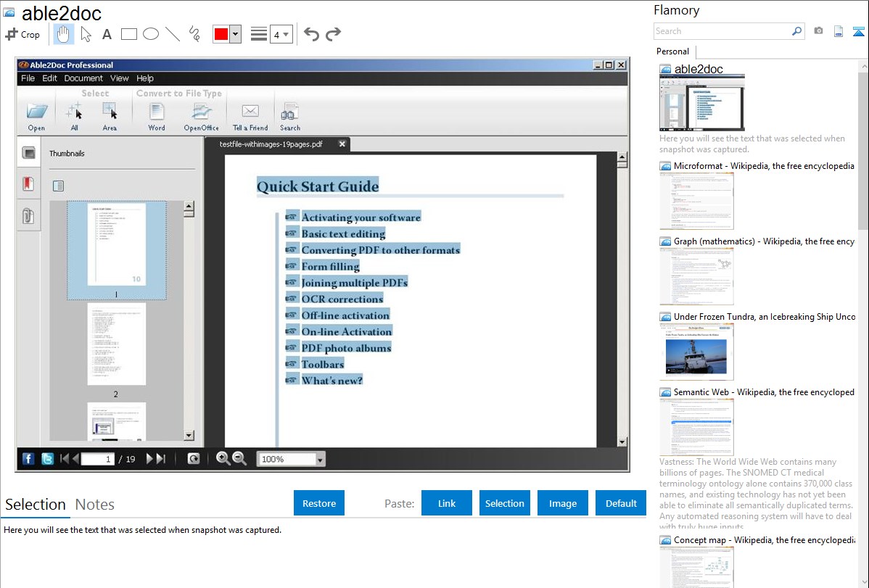The image size is (869, 588).
Task: Open the View menu in Able2Doc
Action: 119,78
